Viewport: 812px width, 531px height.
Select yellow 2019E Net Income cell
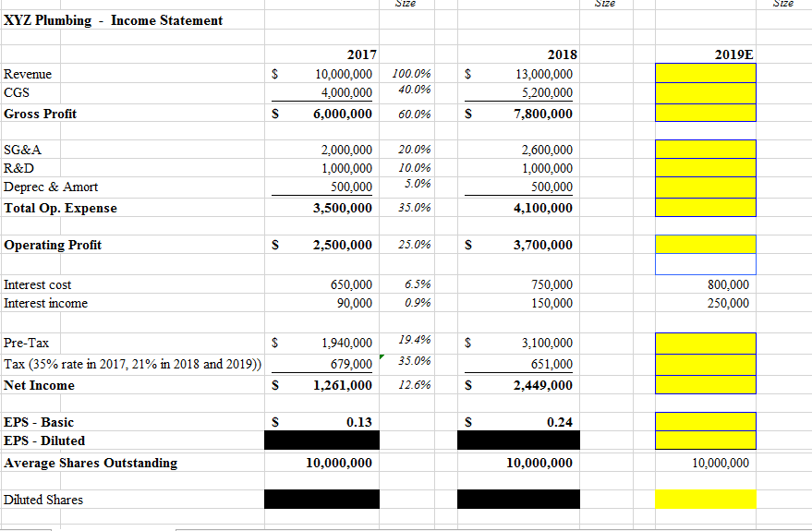[706, 384]
